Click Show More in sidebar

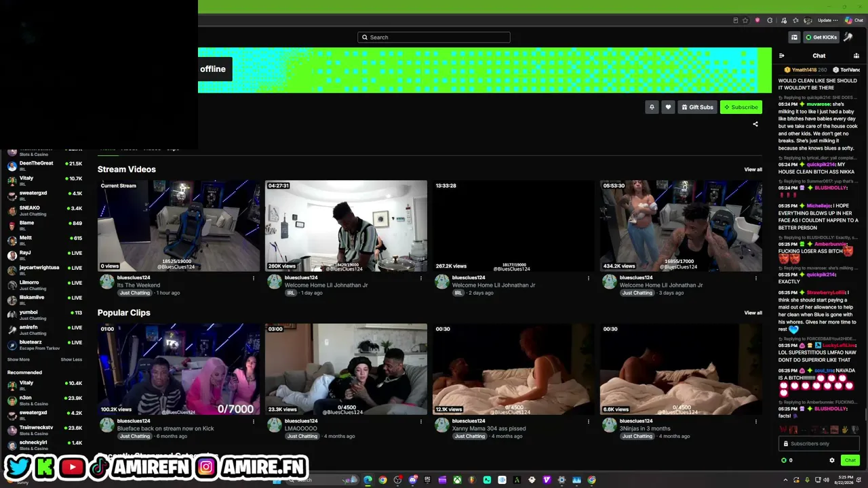pyautogui.click(x=18, y=360)
